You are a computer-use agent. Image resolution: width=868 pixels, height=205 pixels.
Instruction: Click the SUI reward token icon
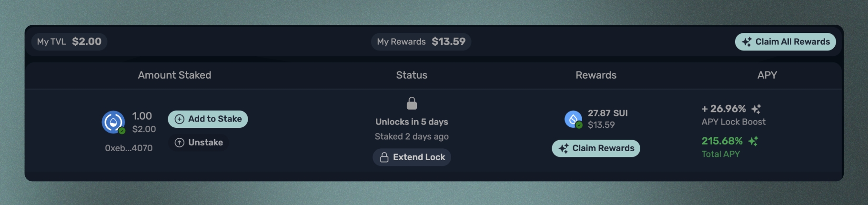(x=573, y=119)
